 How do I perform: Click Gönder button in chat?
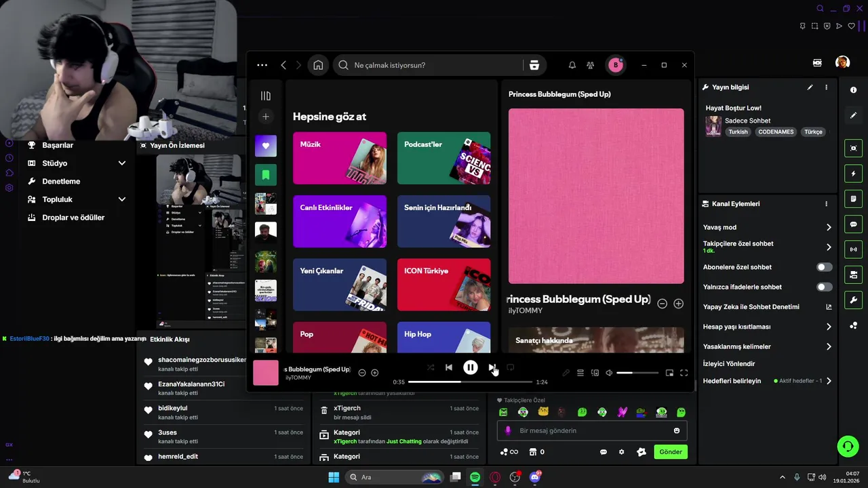pos(671,452)
